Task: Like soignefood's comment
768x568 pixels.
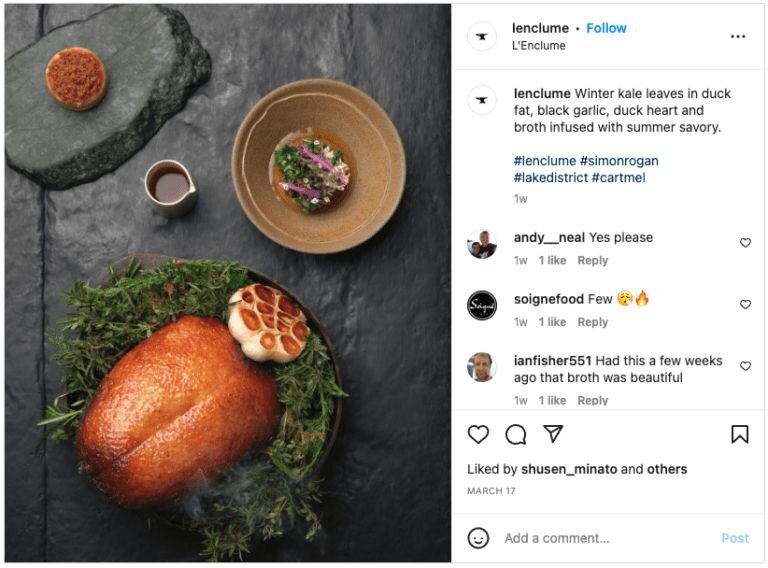Action: [745, 304]
